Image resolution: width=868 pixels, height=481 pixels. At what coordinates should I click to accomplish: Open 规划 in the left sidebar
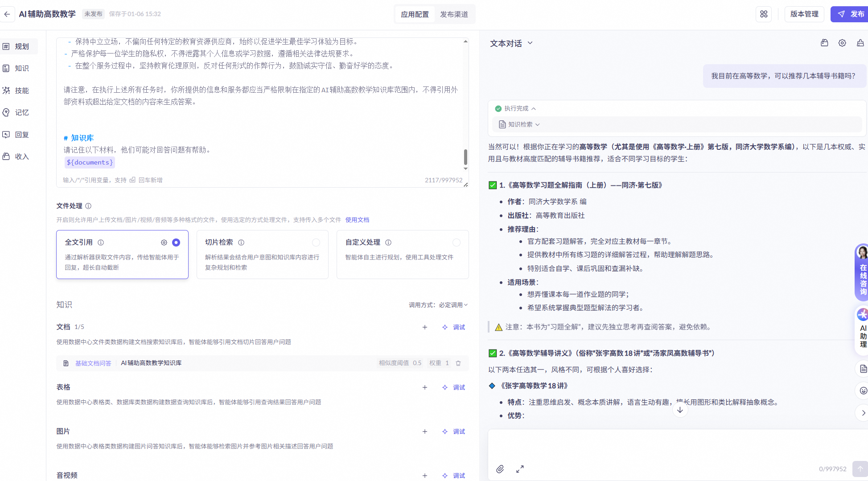(x=18, y=46)
